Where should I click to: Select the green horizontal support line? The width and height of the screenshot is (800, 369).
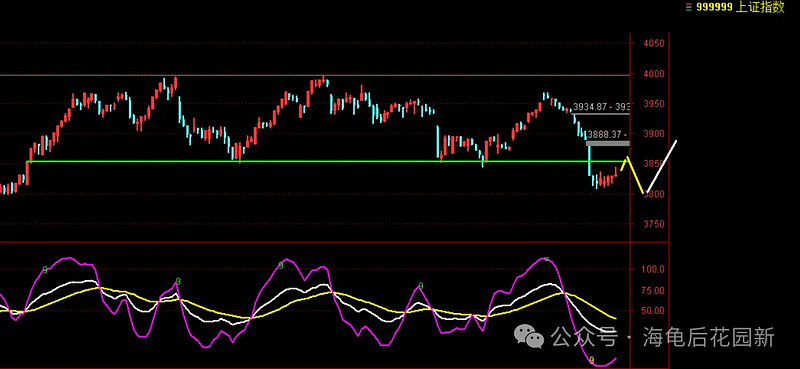point(327,162)
